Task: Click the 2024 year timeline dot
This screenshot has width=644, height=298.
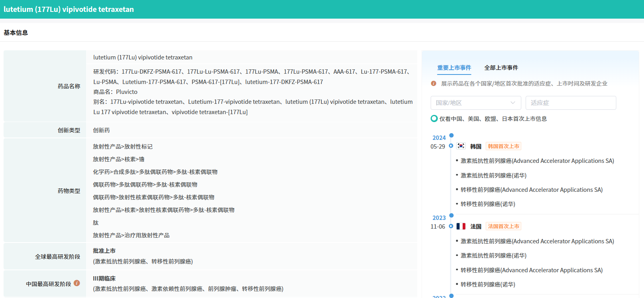Action: coord(451,136)
